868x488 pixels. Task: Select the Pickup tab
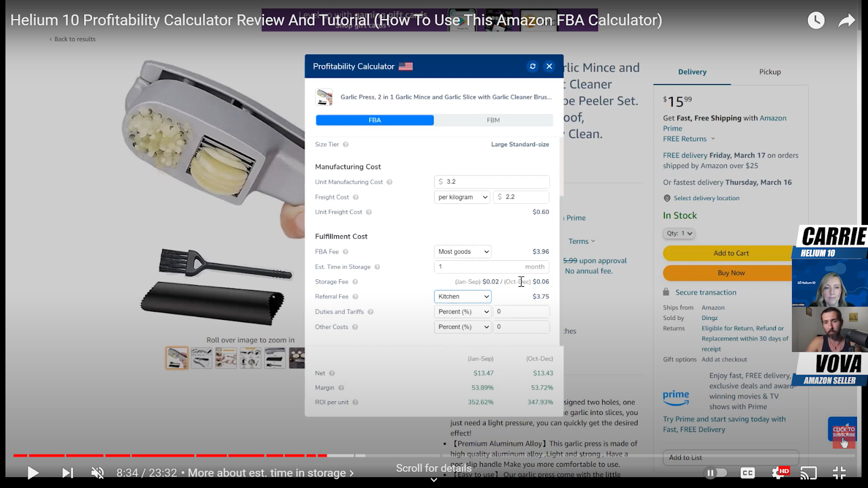(770, 72)
